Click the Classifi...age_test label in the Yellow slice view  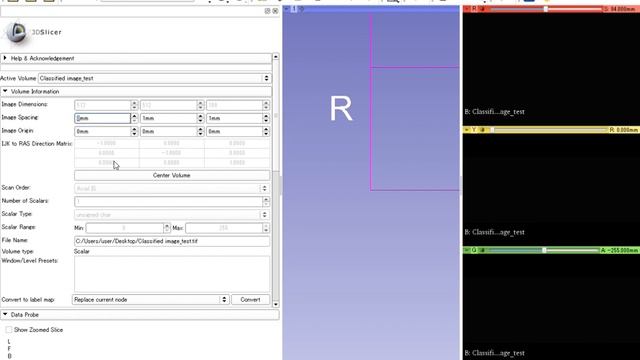495,232
